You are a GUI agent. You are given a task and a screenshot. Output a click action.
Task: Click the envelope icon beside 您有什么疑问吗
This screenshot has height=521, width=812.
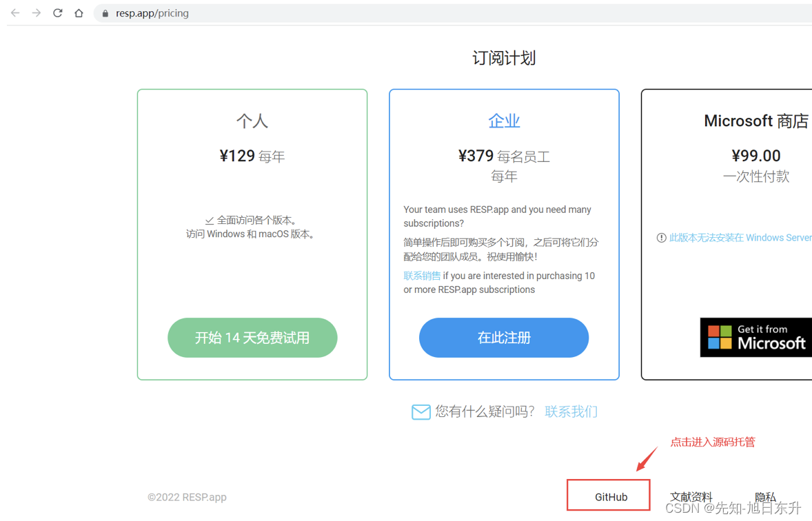pyautogui.click(x=421, y=411)
